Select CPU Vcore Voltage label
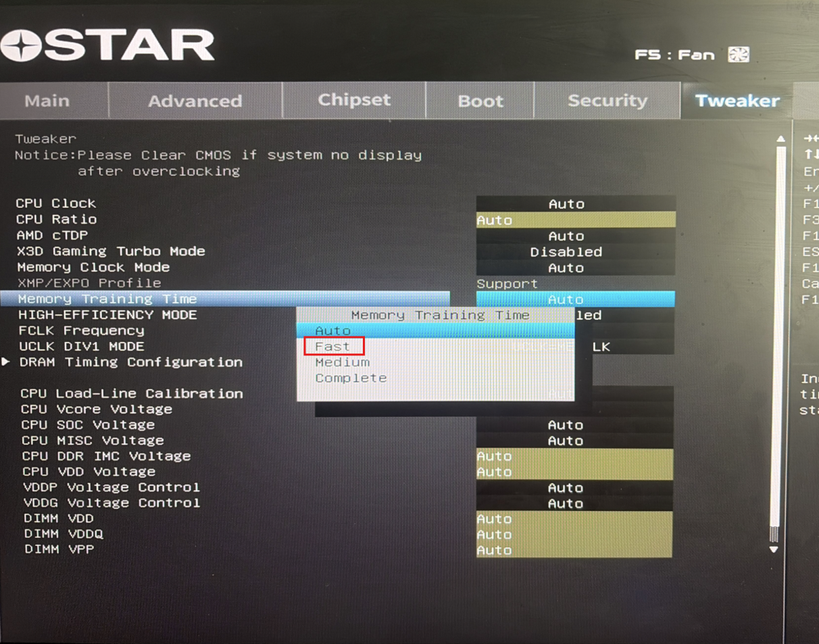Screen dimensions: 819x644 (x=97, y=409)
